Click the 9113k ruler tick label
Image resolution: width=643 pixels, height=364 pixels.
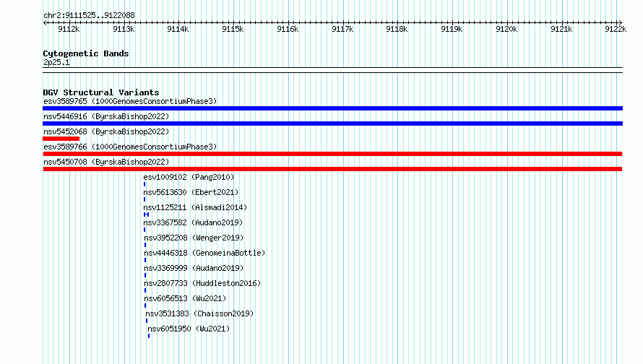[x=124, y=29]
